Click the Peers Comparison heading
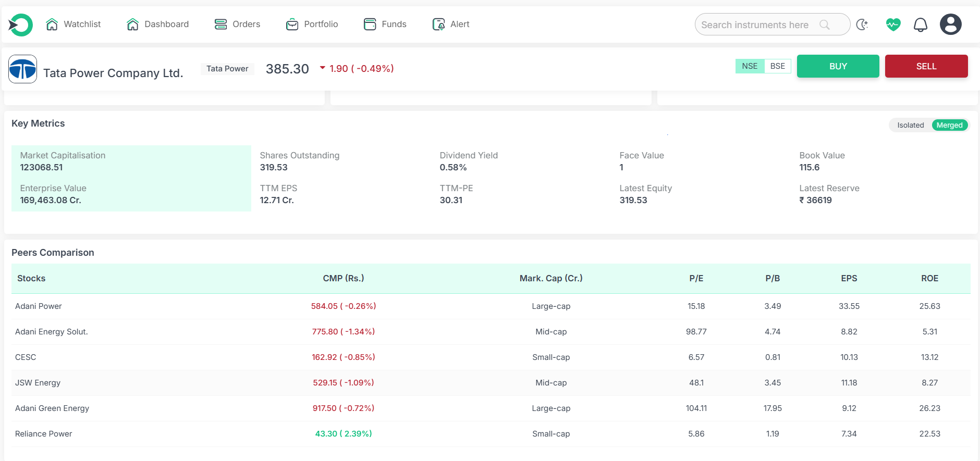Screen dimensions: 980x461 [x=53, y=253]
